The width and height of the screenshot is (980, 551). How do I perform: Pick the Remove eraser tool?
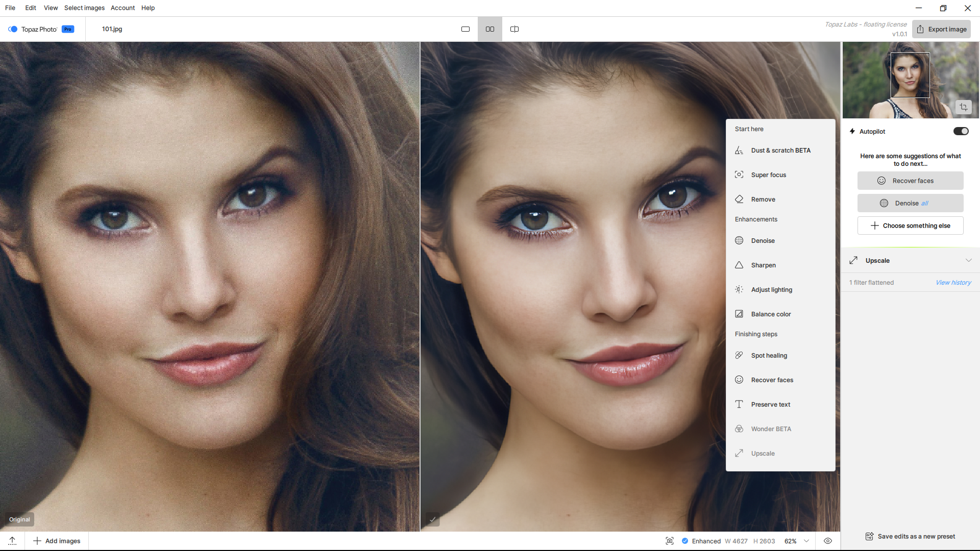tap(763, 199)
